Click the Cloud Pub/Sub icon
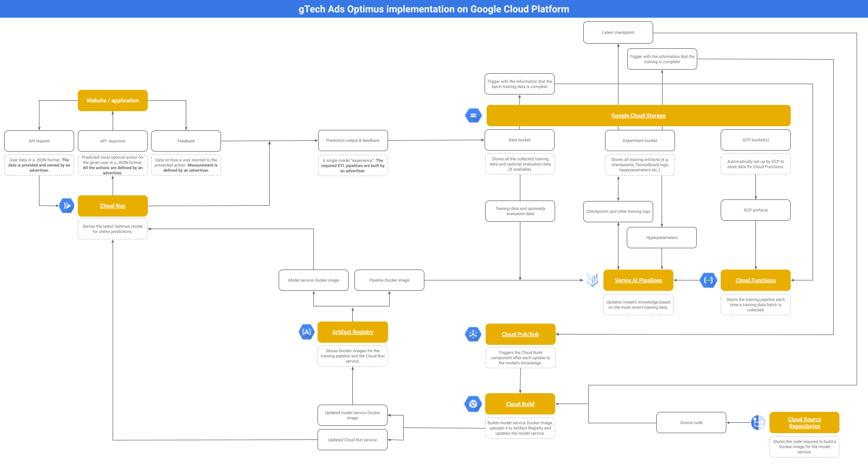 473,334
